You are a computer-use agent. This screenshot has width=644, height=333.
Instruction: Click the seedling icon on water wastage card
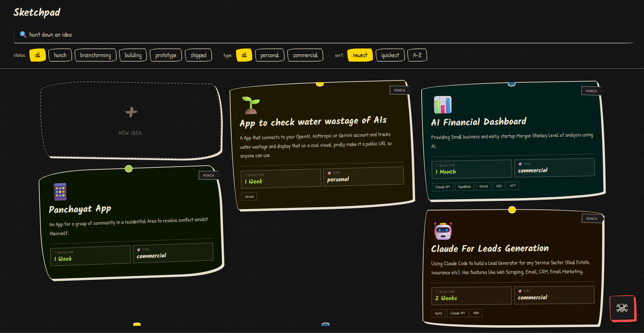pos(251,105)
